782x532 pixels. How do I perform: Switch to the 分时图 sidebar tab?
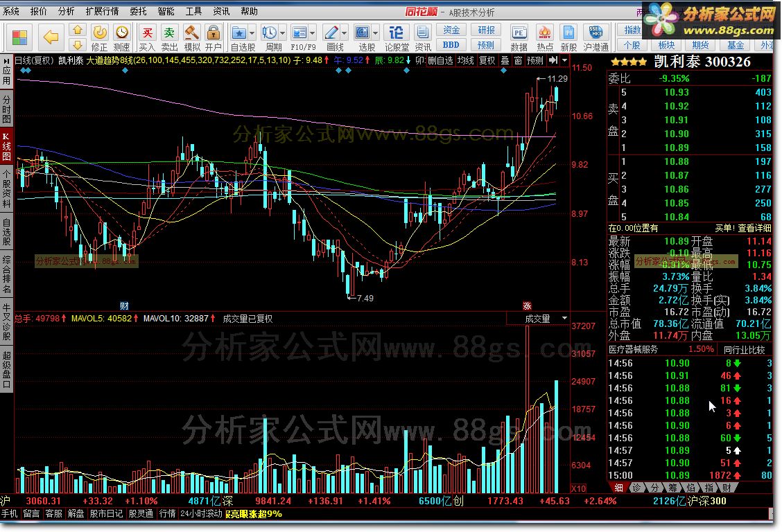tap(6, 109)
